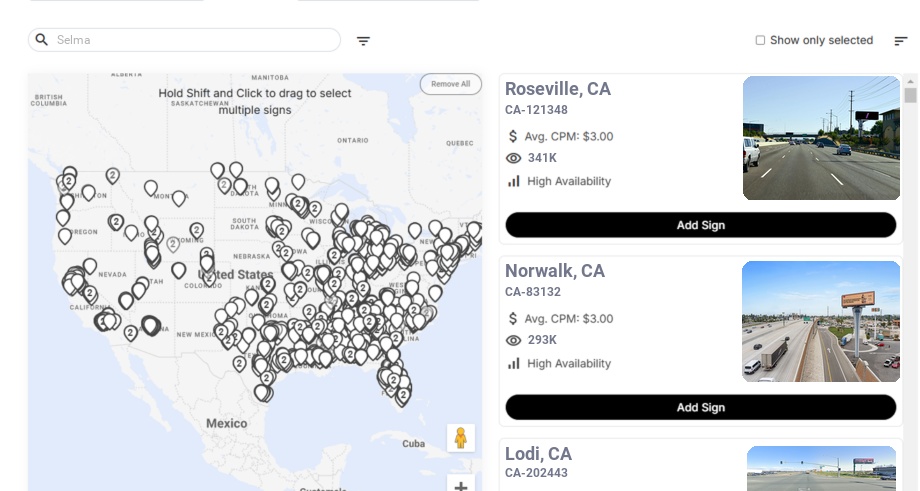Click the Remove All button on map

pos(450,84)
